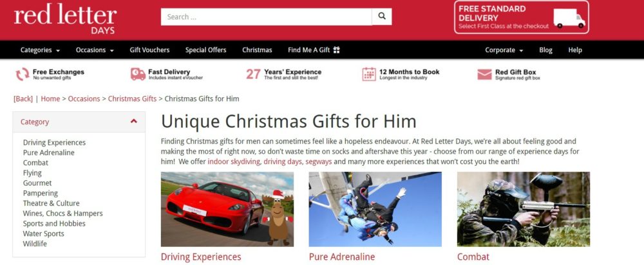Open the Gift Vouchers menu item
The height and width of the screenshot is (265, 644).
click(x=149, y=50)
